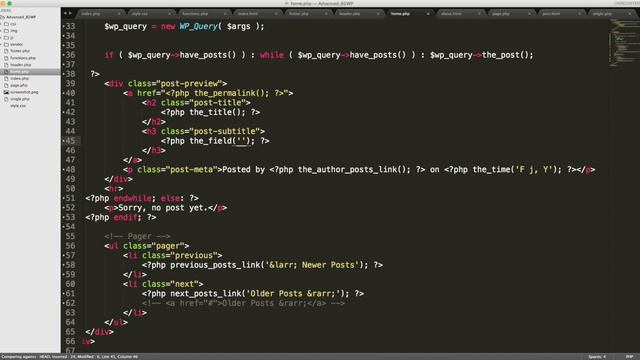Click the_author_posts_link() on line 48
Viewport: 640px width, 360px height.
coord(354,170)
